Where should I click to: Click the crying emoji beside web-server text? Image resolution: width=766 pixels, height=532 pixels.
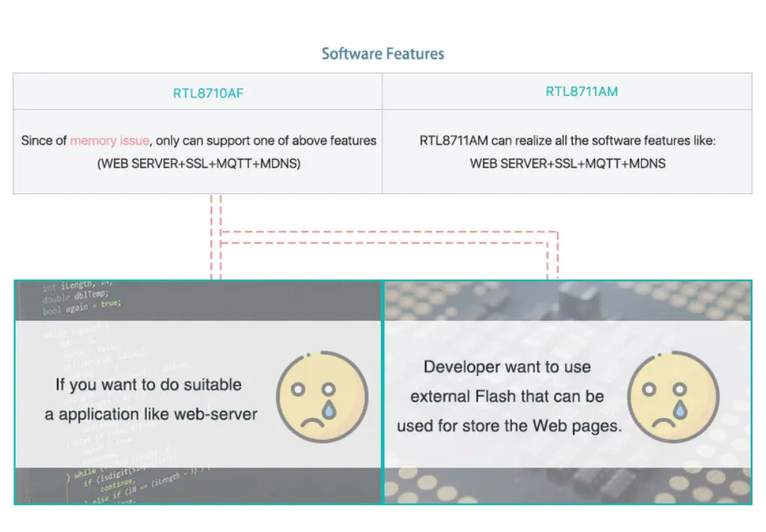click(322, 396)
